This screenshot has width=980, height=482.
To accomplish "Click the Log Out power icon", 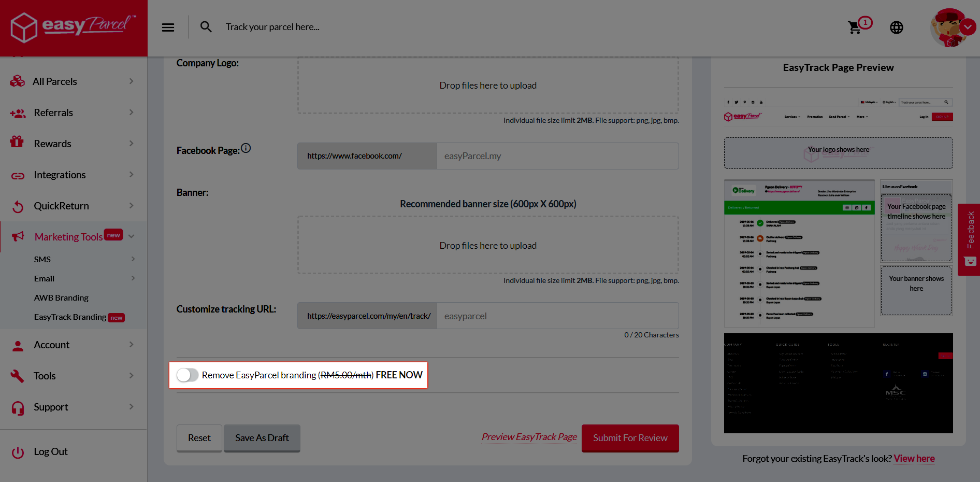I will tap(17, 451).
